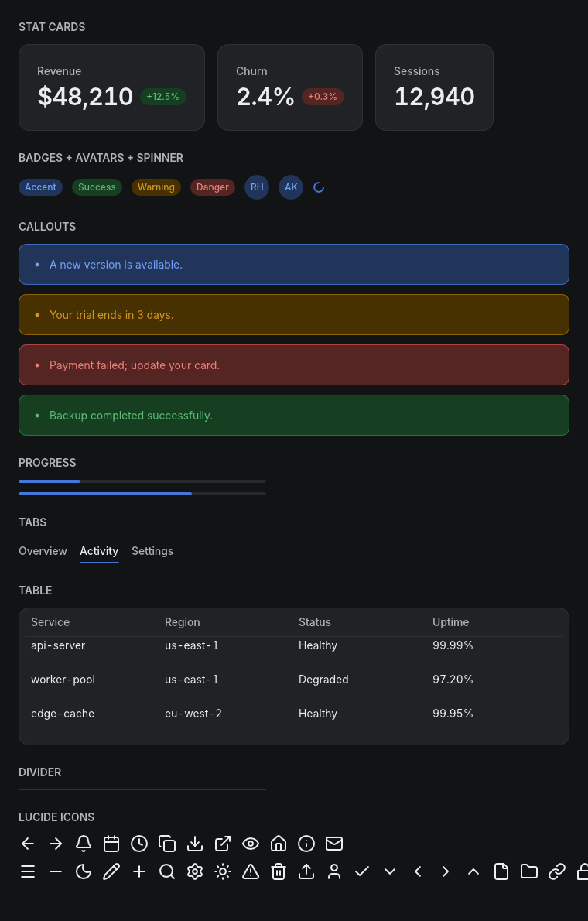588x921 pixels.
Task: Click the eu-west-2 region cell
Action: [193, 714]
